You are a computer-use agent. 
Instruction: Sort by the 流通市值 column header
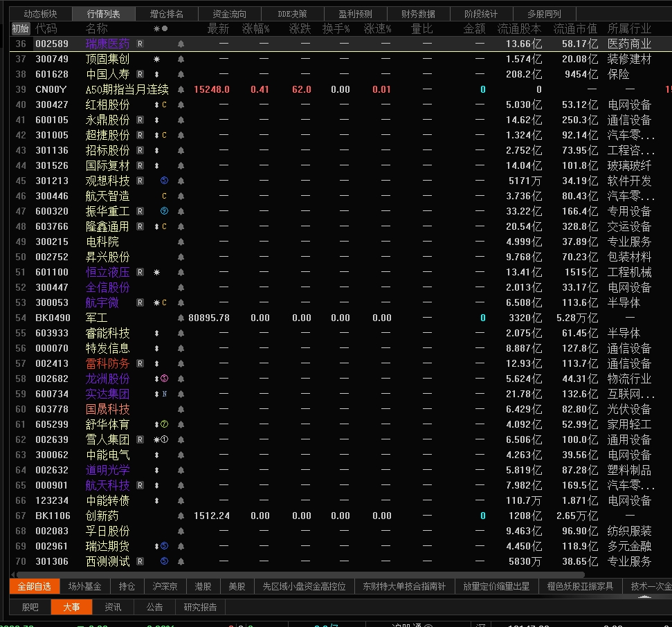[575, 28]
